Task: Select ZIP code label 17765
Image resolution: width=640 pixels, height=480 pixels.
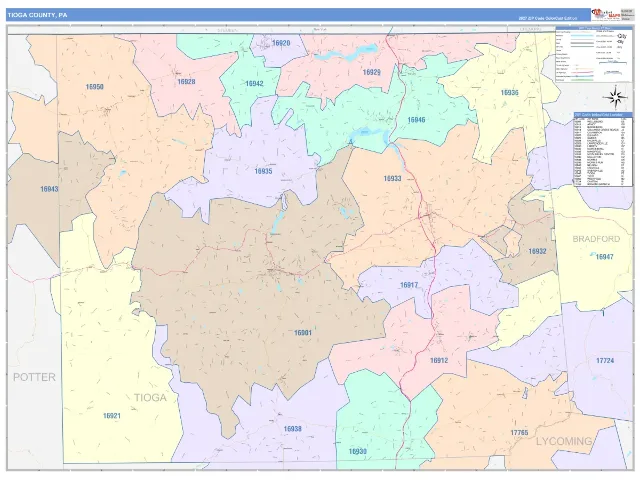Action: tap(519, 433)
